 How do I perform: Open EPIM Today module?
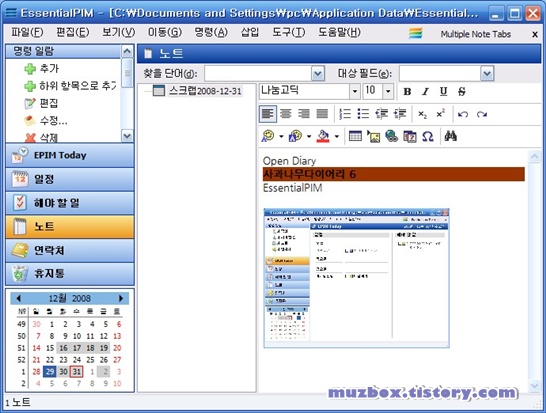tap(70, 155)
